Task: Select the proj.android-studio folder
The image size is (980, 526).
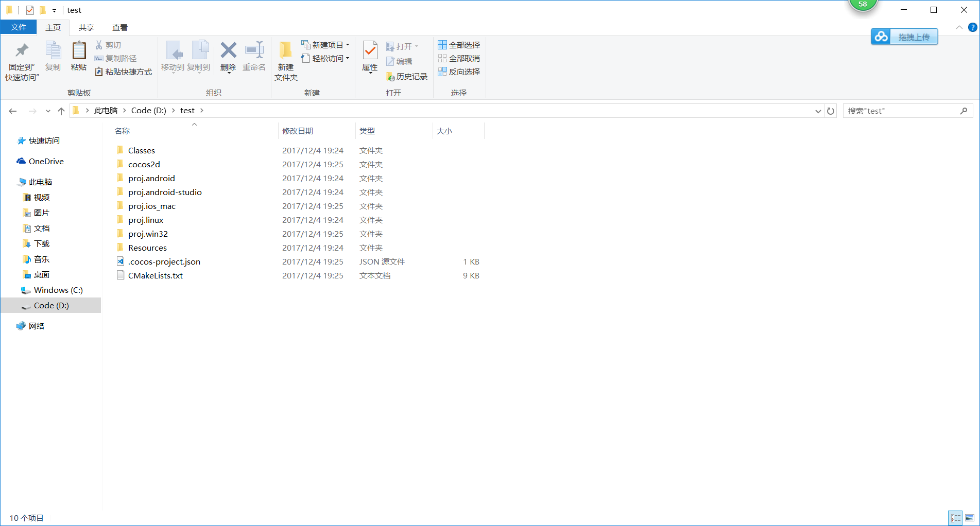Action: [165, 192]
